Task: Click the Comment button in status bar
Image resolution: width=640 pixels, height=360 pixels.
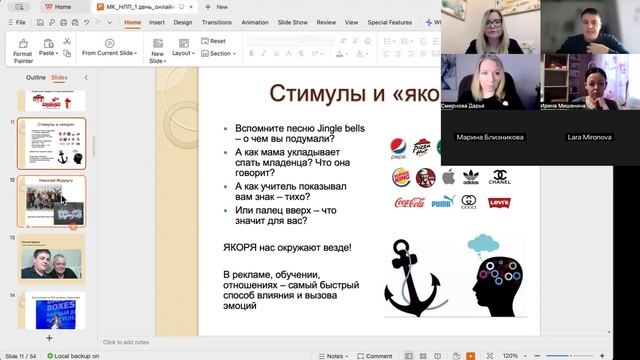Action: coord(375,356)
